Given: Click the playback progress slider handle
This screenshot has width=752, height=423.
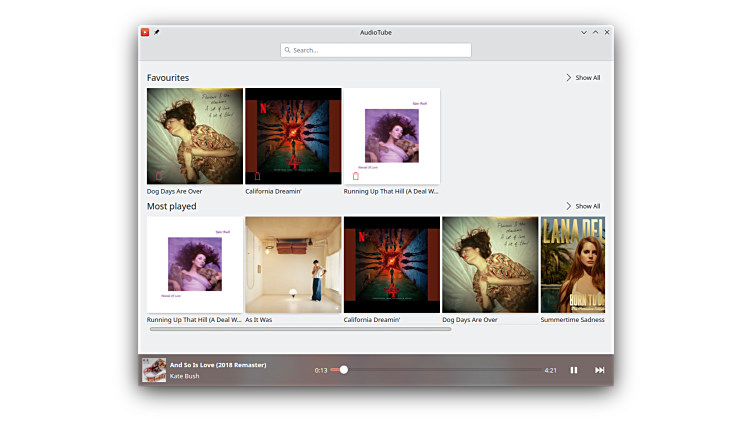Looking at the screenshot, I should pyautogui.click(x=343, y=370).
